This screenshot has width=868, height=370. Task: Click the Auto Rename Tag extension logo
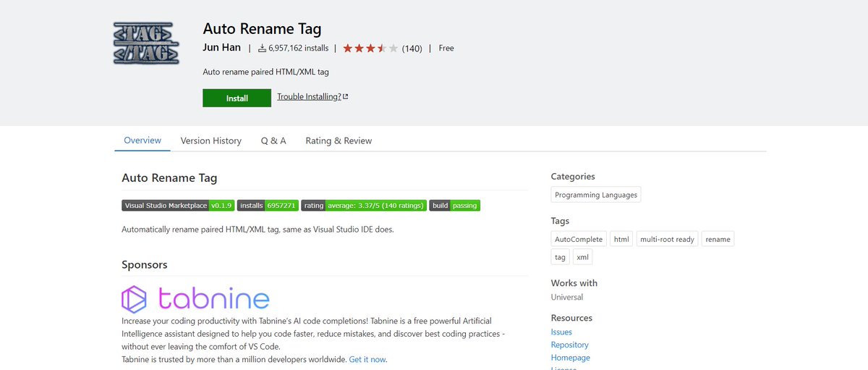[146, 43]
